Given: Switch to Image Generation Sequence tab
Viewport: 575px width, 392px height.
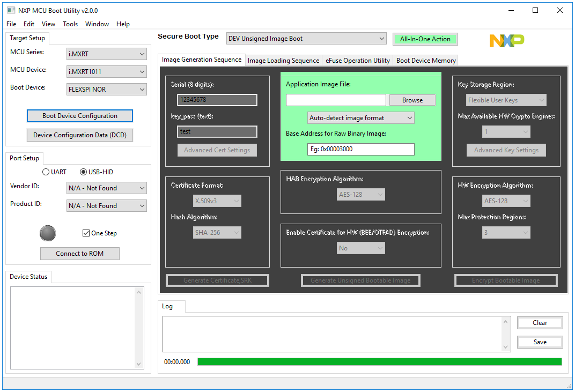Looking at the screenshot, I should pos(202,60).
